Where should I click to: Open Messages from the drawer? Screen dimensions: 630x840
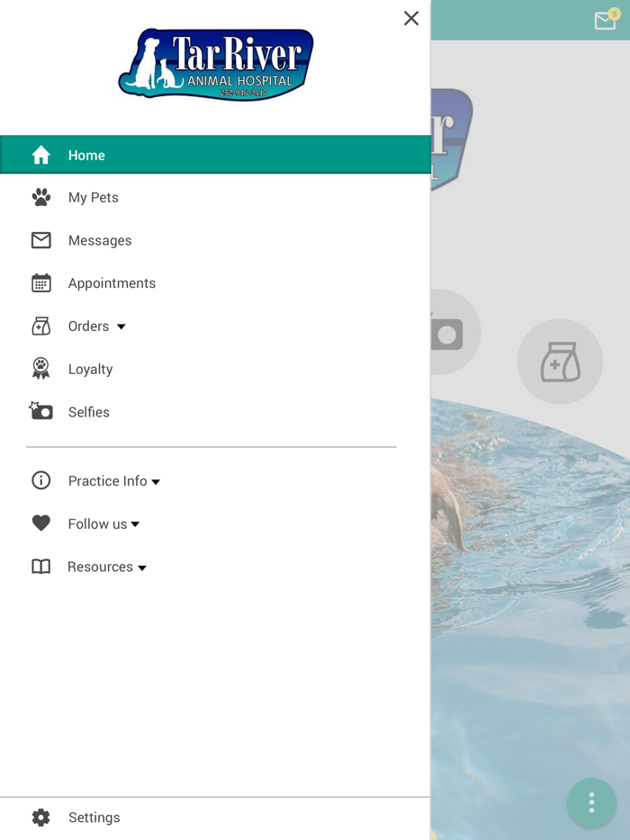coord(100,240)
